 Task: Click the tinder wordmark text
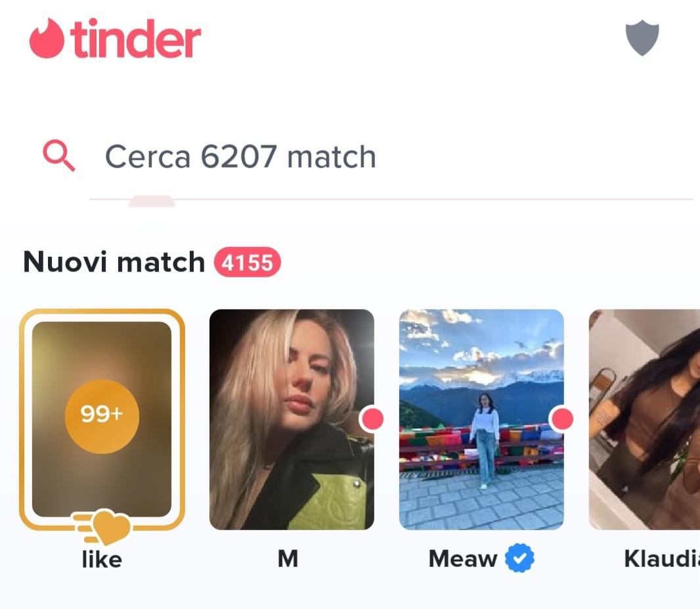[135, 38]
